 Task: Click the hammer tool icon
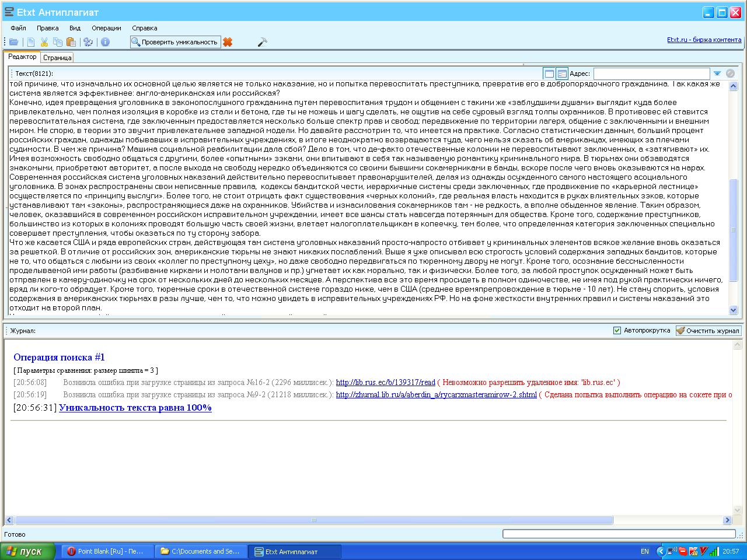coord(262,42)
